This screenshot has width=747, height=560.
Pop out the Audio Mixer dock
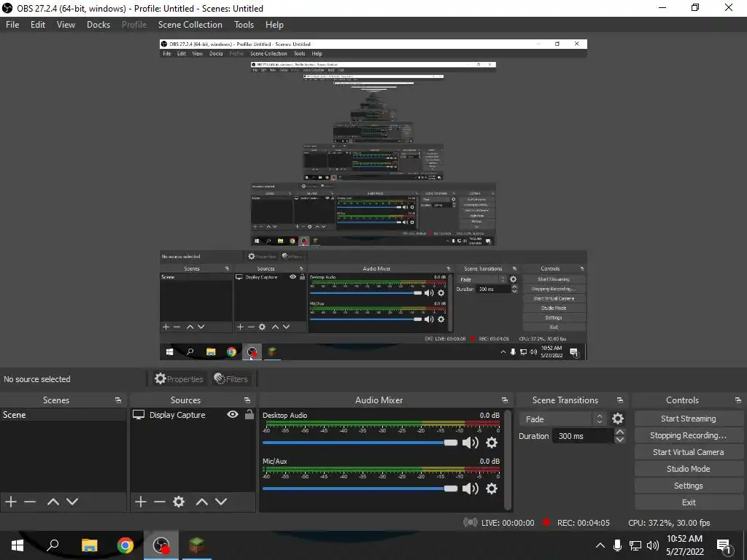(505, 400)
